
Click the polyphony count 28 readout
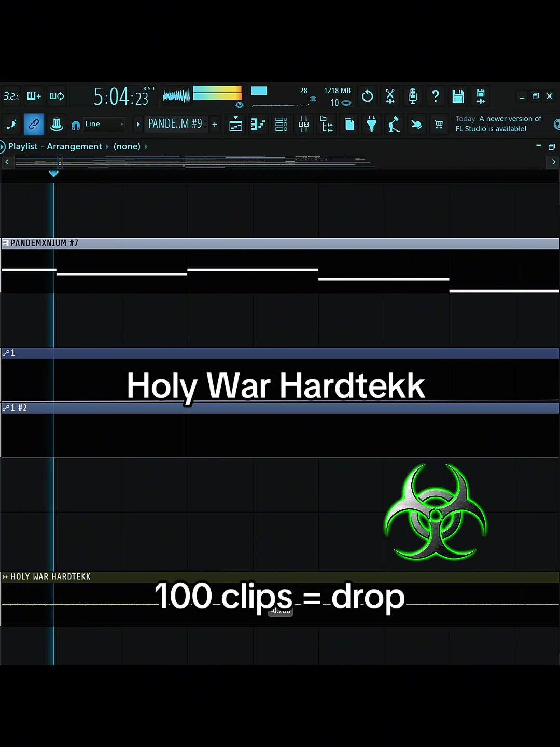(x=304, y=91)
